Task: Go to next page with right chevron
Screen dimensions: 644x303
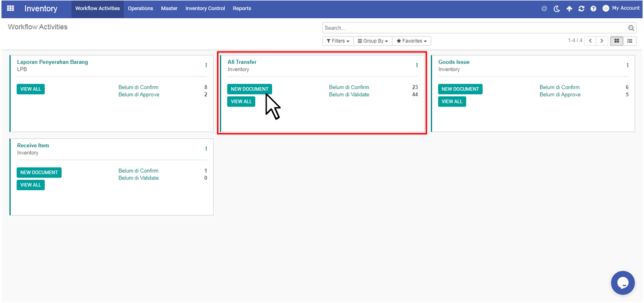Action: tap(602, 41)
